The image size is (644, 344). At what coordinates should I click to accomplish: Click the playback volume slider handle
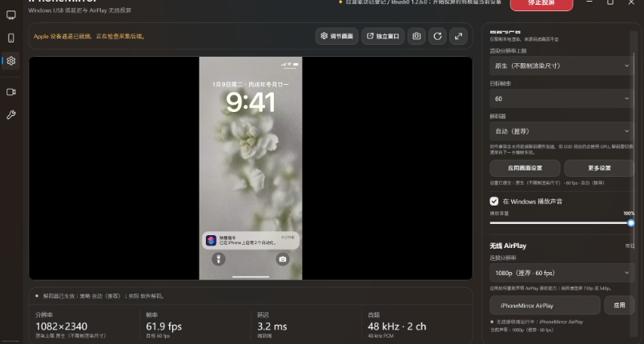click(x=631, y=223)
